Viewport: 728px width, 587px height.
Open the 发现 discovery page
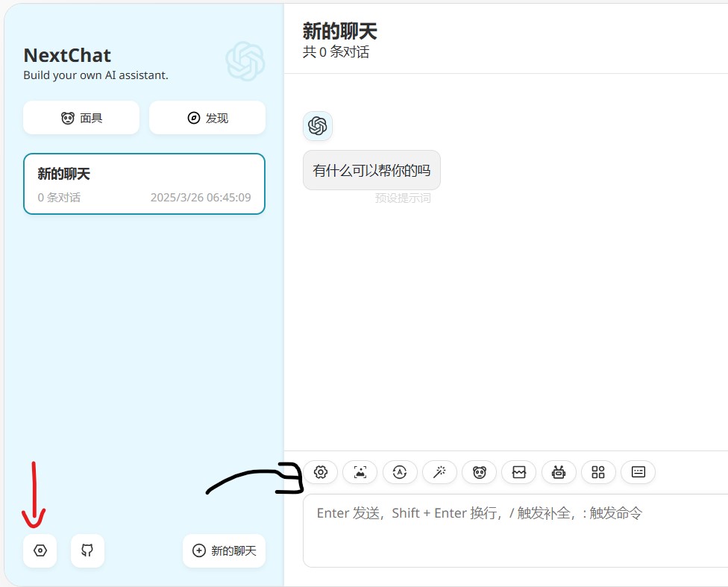pyautogui.click(x=207, y=118)
